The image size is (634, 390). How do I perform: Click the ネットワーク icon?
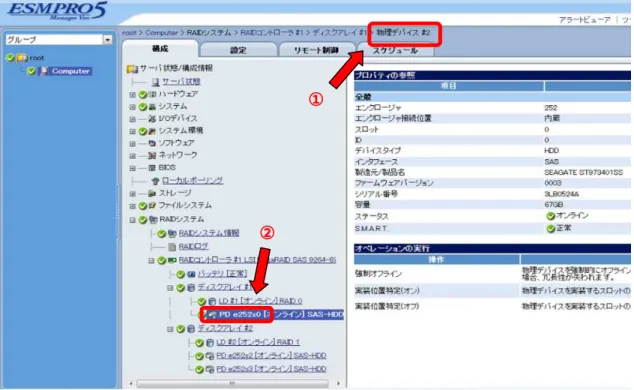pos(152,156)
